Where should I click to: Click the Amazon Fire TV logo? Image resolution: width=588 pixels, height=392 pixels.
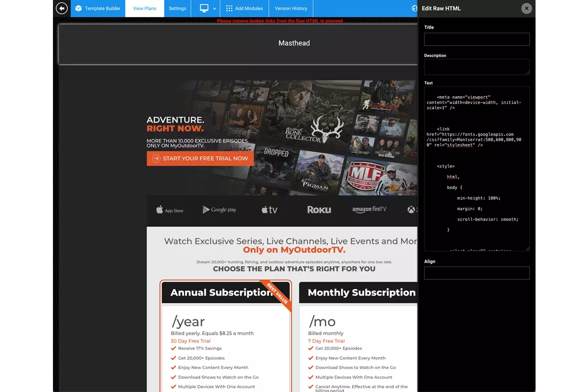pos(369,210)
